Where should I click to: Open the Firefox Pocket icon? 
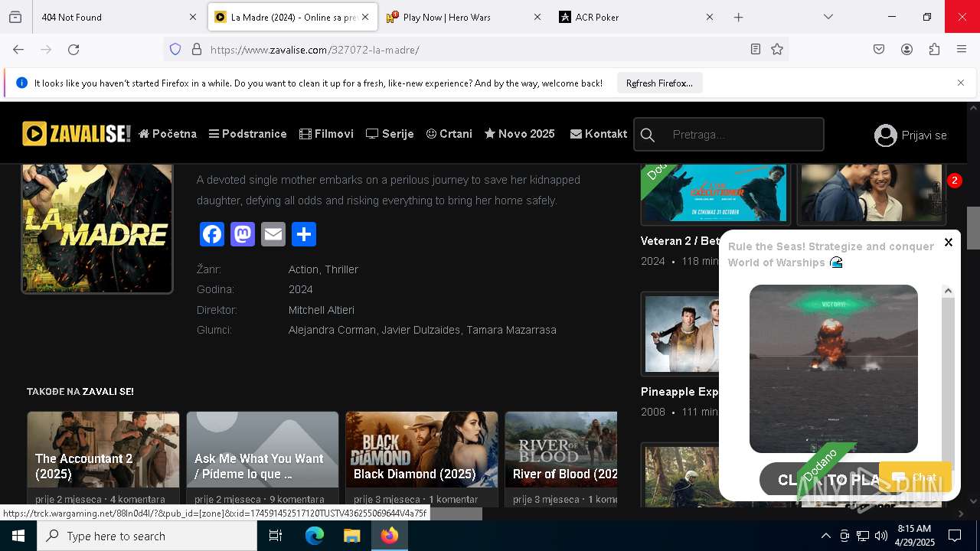[x=879, y=49]
